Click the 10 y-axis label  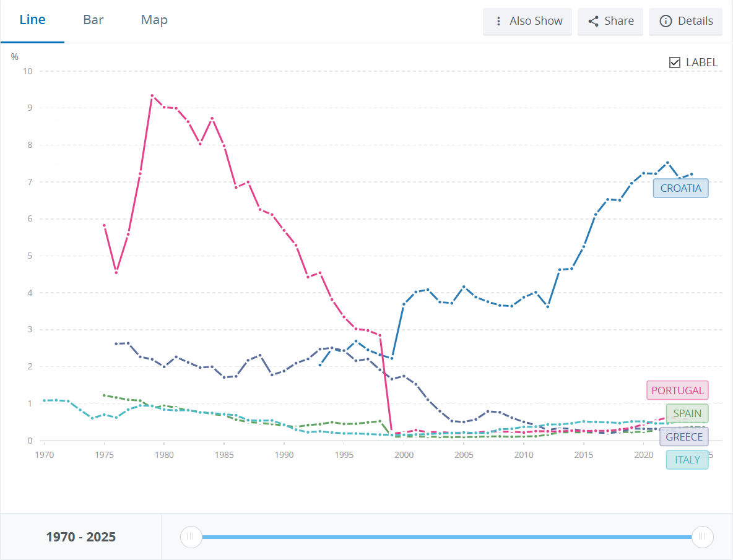coord(28,71)
